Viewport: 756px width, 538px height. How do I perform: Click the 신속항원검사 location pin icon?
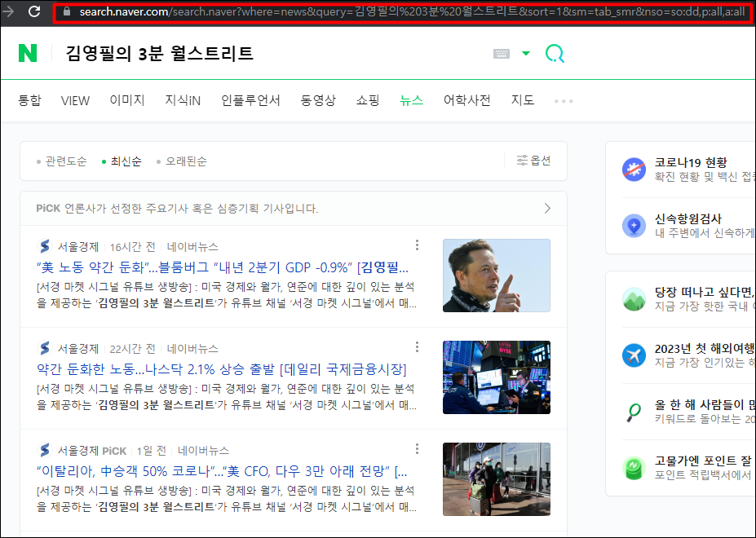pos(634,226)
